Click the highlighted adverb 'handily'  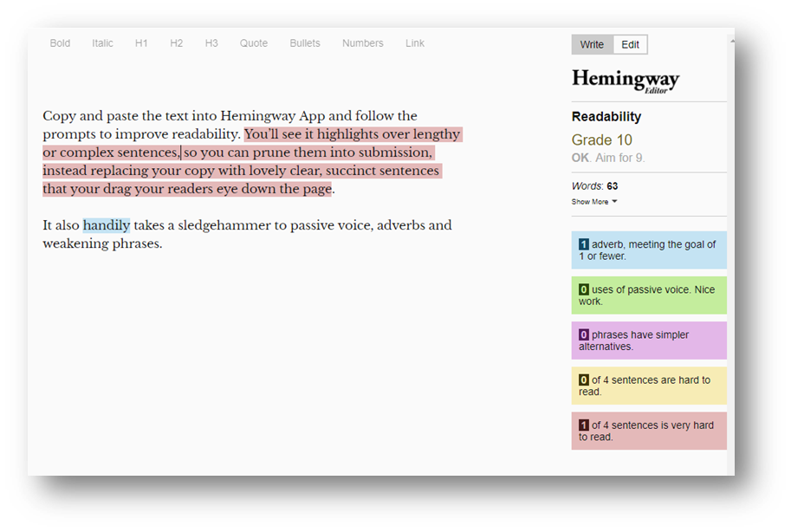[107, 225]
